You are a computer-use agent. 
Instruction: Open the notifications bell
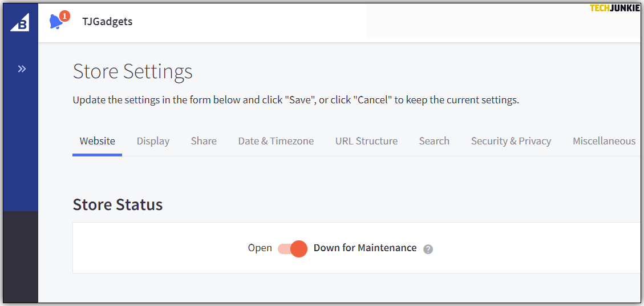tap(56, 22)
